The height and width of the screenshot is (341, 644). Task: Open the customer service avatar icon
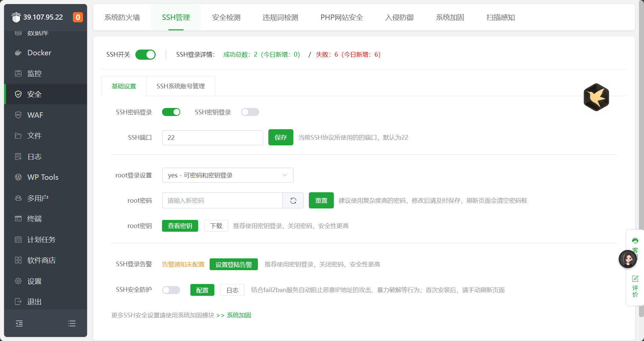627,259
